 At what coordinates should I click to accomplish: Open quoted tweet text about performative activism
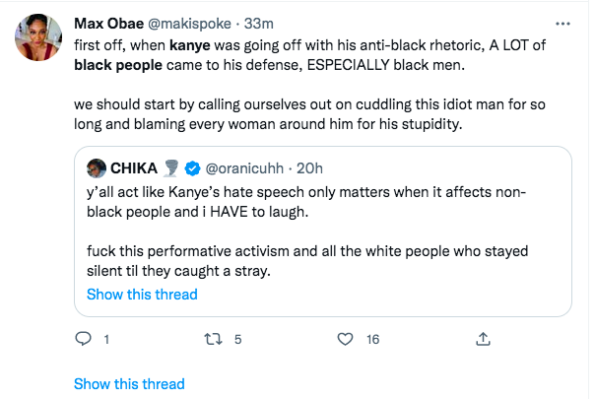pos(307,261)
